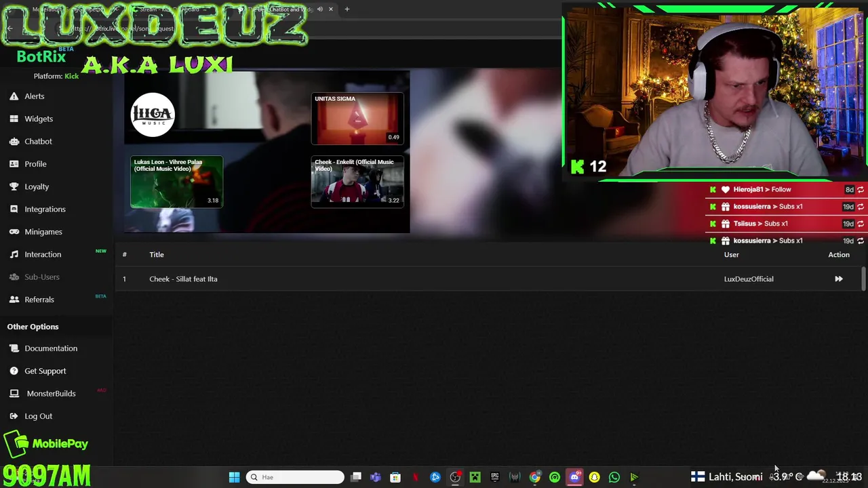
Task: Open Google Chrome from the taskbar
Action: click(535, 477)
